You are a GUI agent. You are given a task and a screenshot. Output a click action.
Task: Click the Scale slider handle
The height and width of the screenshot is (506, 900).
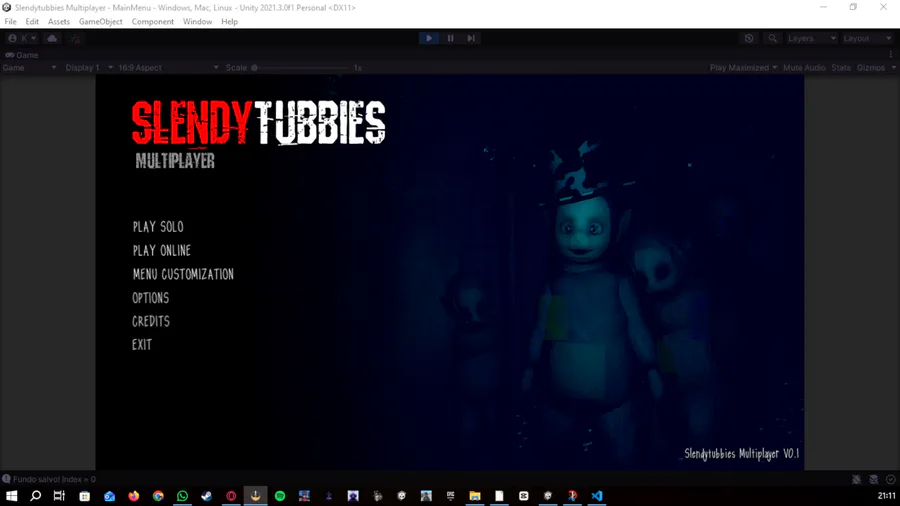pyautogui.click(x=254, y=68)
